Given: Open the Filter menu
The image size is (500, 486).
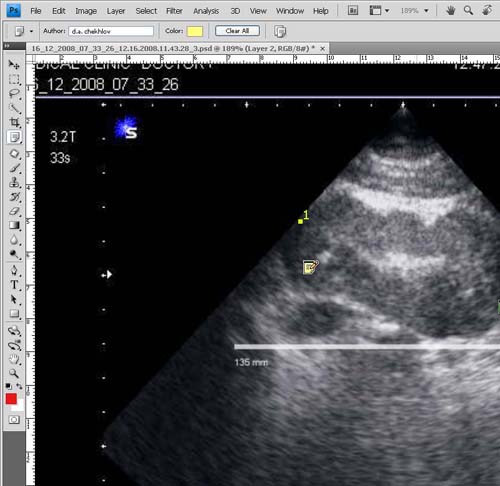Looking at the screenshot, I should click(174, 11).
